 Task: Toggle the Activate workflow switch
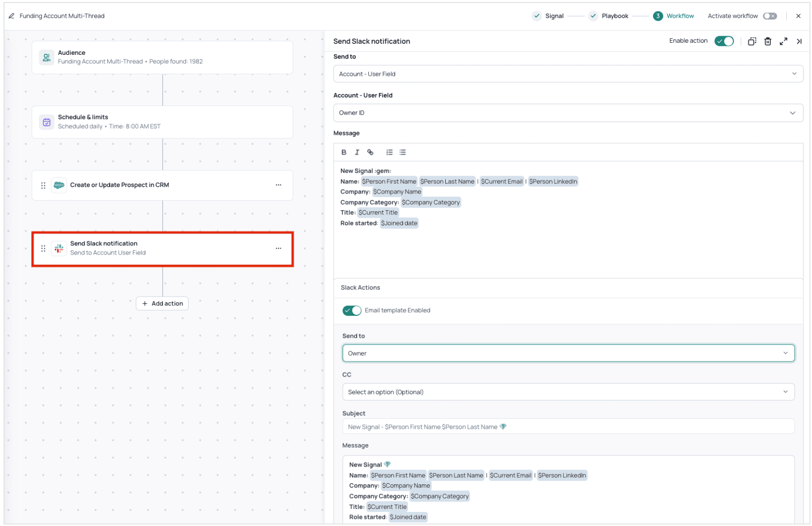[x=770, y=16]
